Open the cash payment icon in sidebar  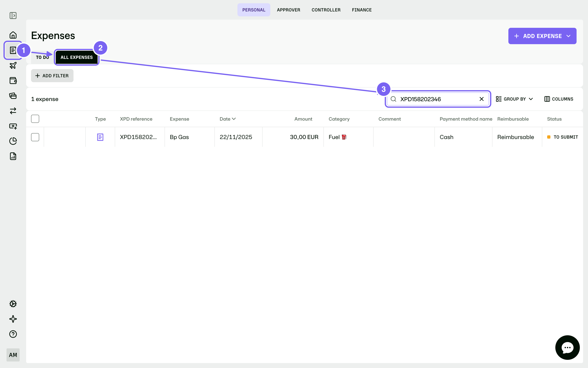[13, 126]
